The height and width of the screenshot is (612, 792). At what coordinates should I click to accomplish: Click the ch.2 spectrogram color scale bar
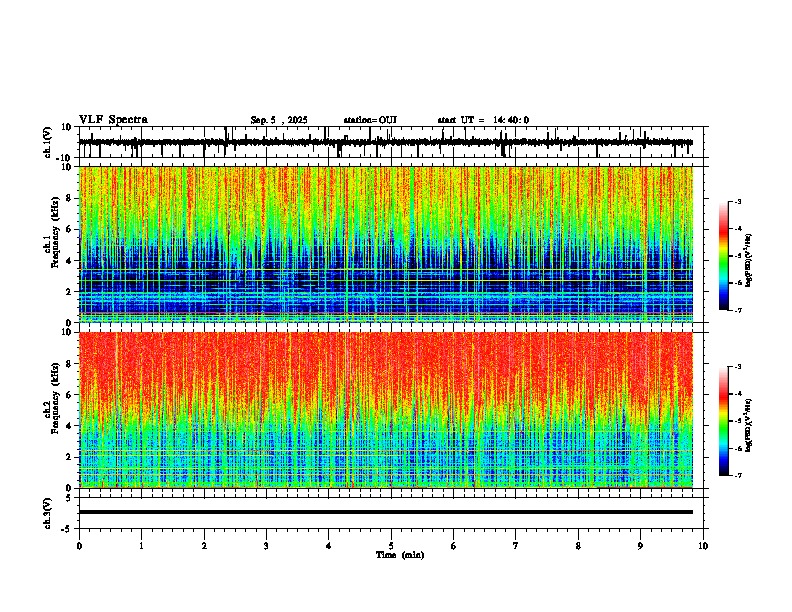pos(724,421)
